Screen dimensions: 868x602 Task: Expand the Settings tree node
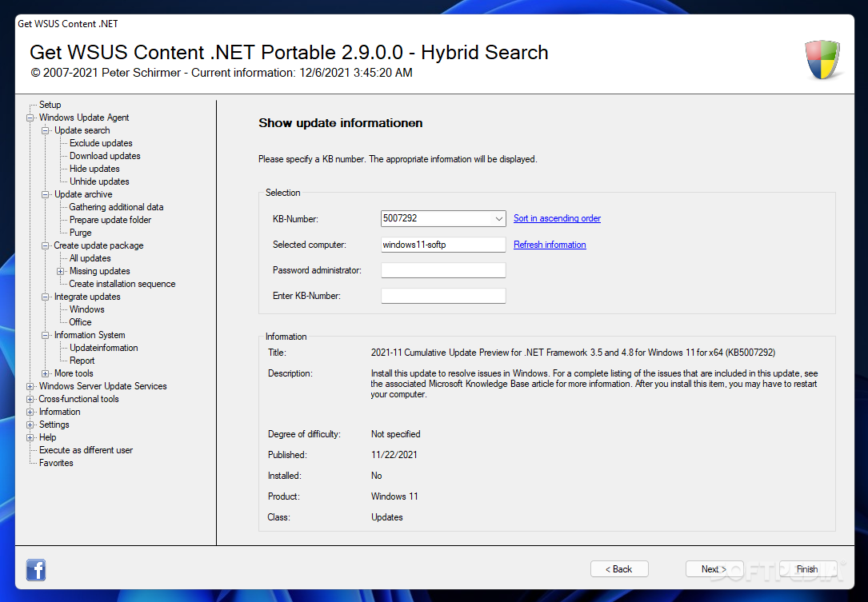[30, 425]
